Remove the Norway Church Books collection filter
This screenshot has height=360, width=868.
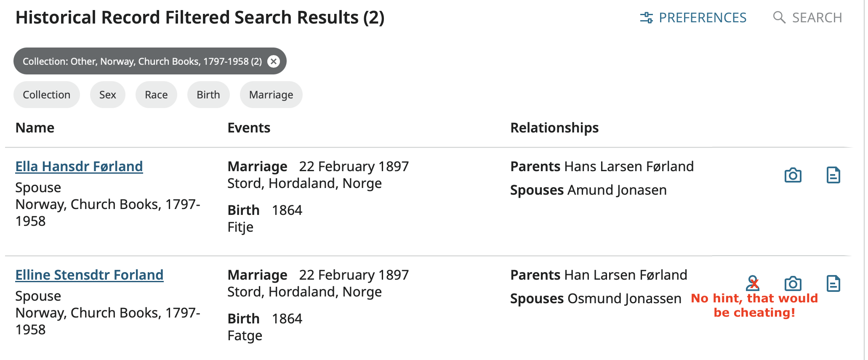point(274,61)
